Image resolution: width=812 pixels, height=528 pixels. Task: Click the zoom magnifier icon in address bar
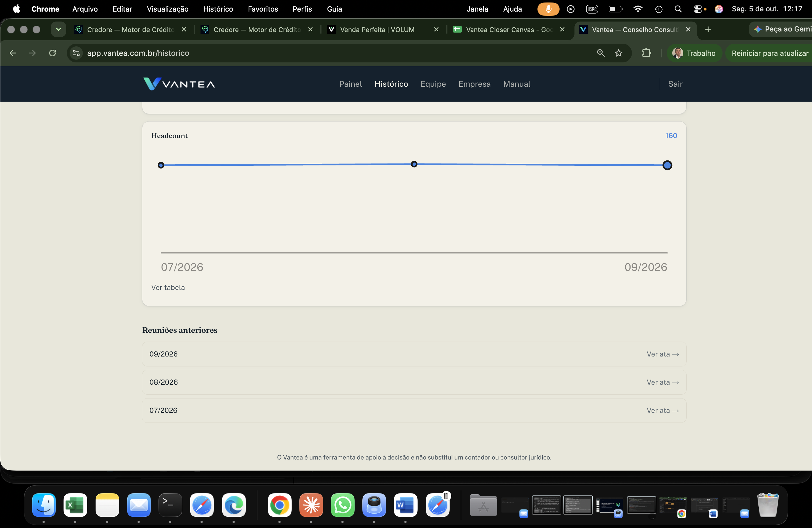(x=600, y=53)
